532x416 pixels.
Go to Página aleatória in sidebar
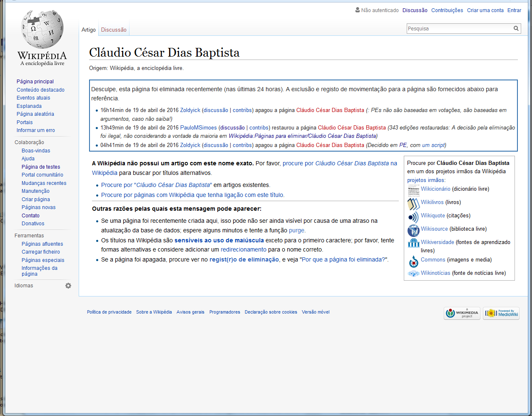tap(35, 114)
